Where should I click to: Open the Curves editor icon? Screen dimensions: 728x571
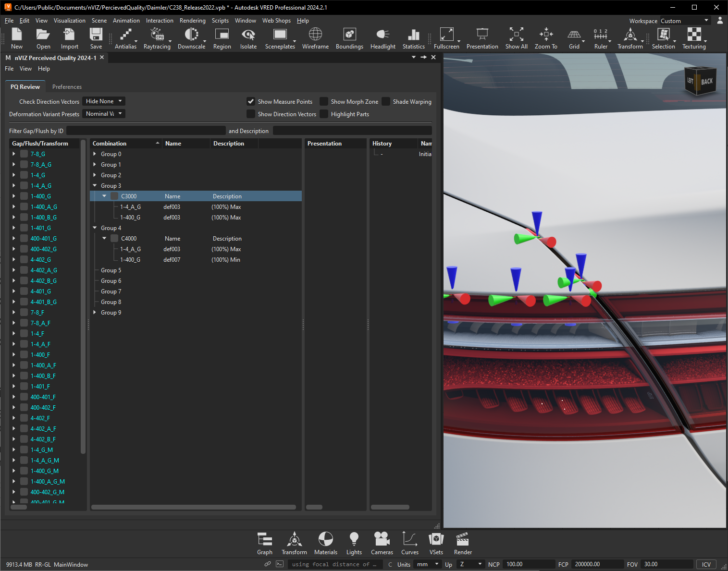point(410,544)
